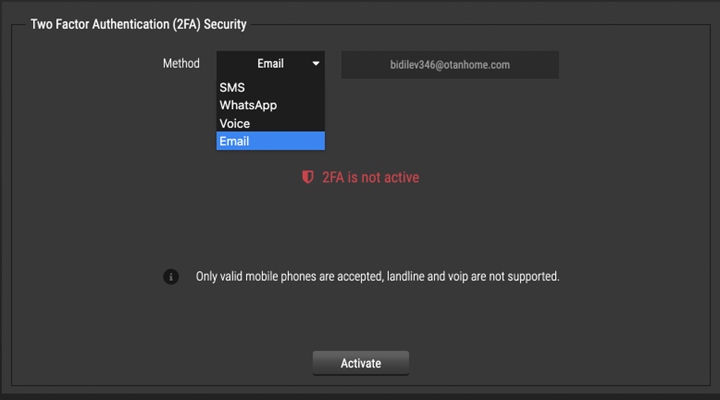This screenshot has width=720, height=400.
Task: Click the red shield 2FA status icon
Action: pyautogui.click(x=308, y=178)
